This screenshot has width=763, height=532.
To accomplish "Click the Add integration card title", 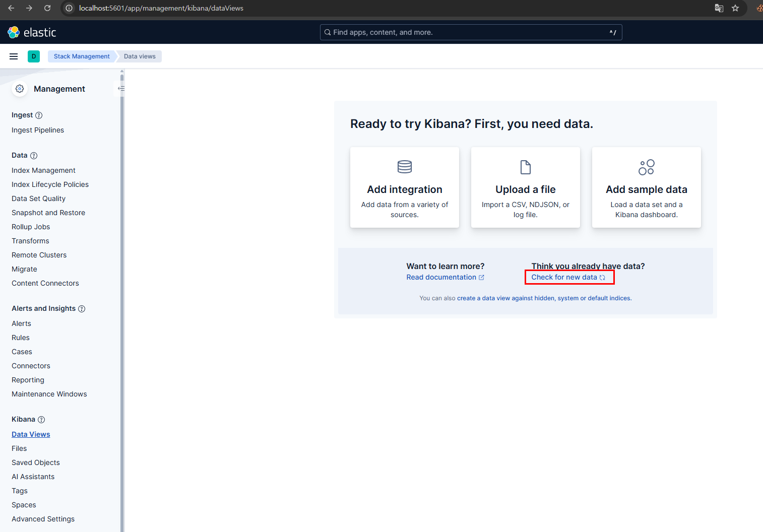I will [405, 189].
